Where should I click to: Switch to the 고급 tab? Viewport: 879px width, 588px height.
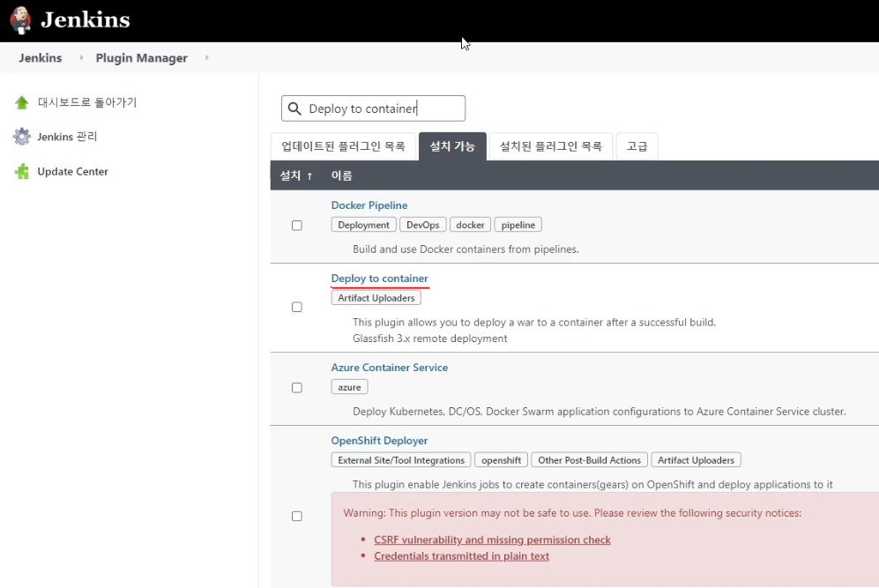click(637, 146)
